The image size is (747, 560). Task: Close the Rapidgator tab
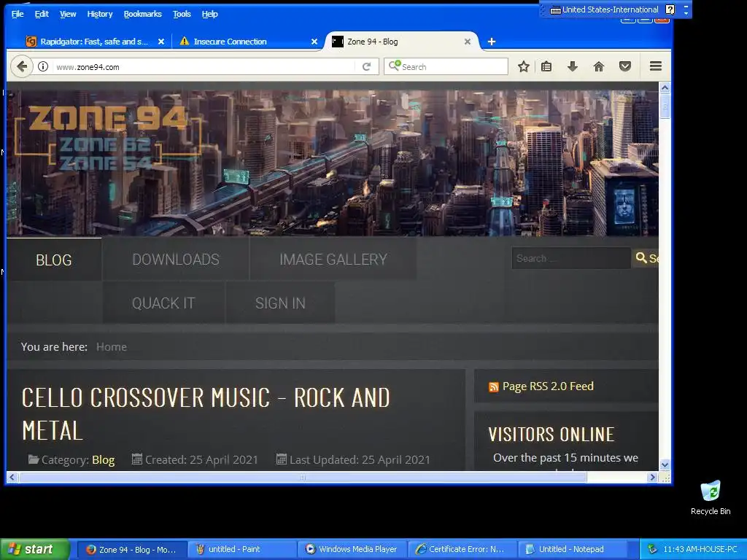(x=161, y=42)
